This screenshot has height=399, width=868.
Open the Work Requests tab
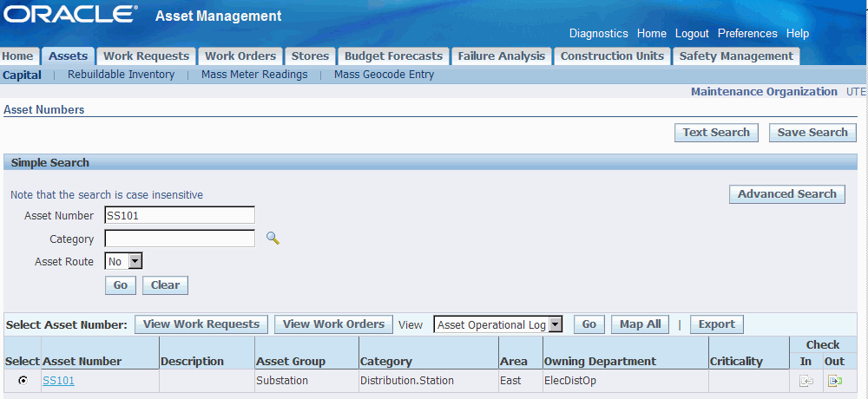tap(147, 56)
